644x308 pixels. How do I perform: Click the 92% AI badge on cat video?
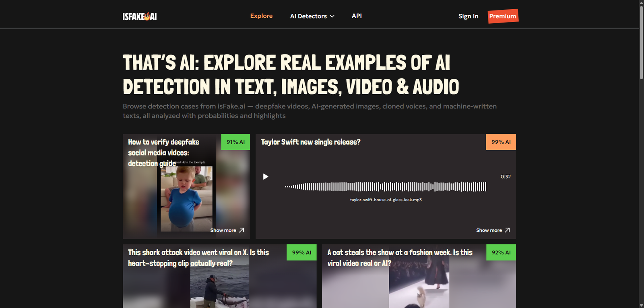click(x=501, y=252)
